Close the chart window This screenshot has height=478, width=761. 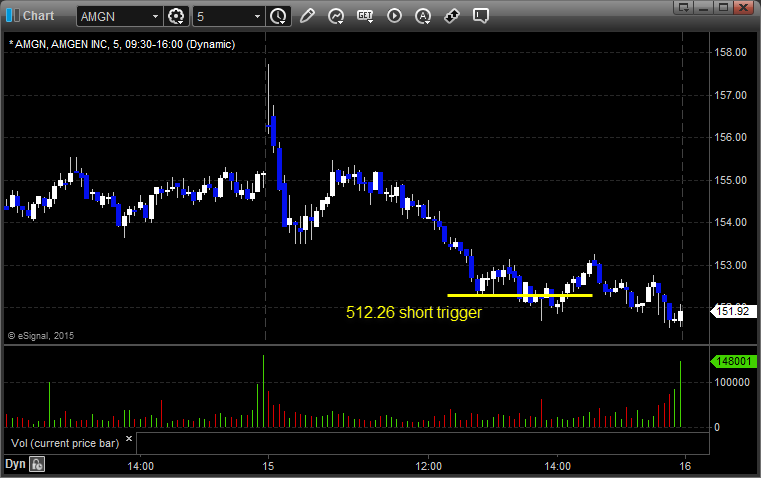[743, 7]
